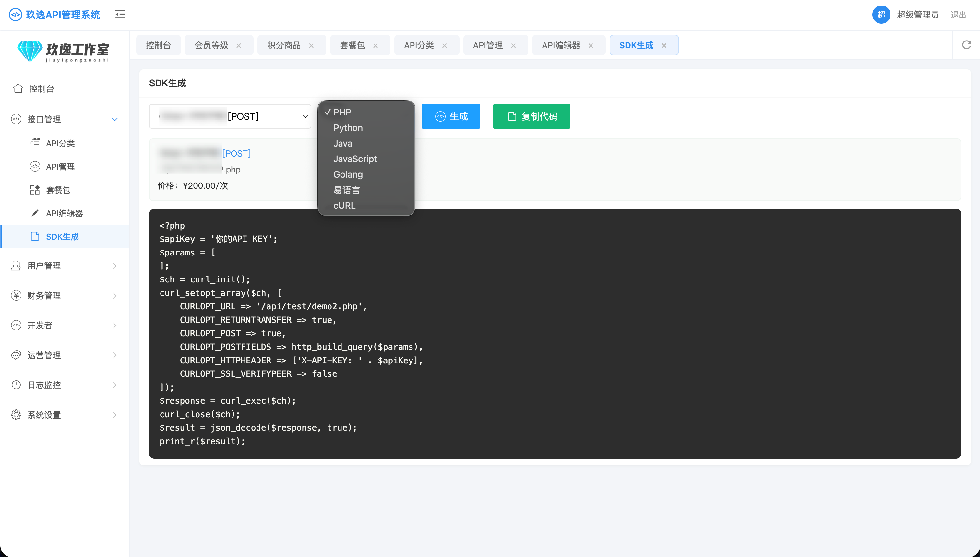Expand the 运营管理 menu chevron

(x=114, y=355)
